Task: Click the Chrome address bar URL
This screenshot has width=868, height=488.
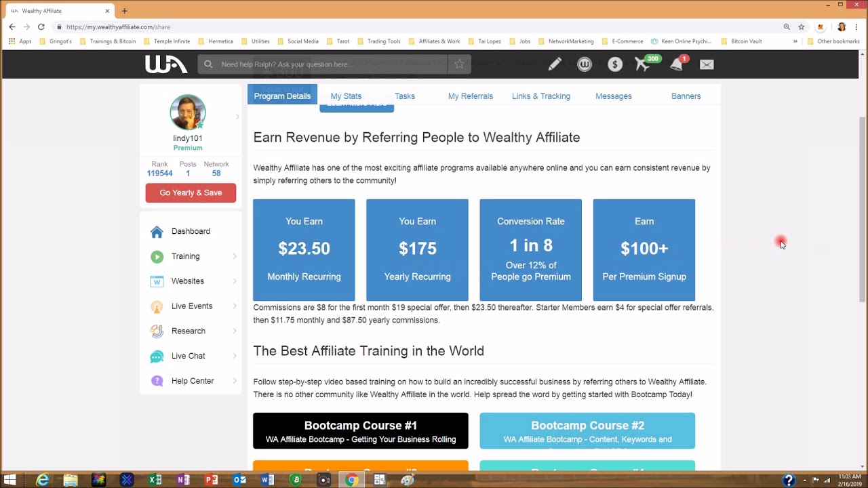Action: 118,27
